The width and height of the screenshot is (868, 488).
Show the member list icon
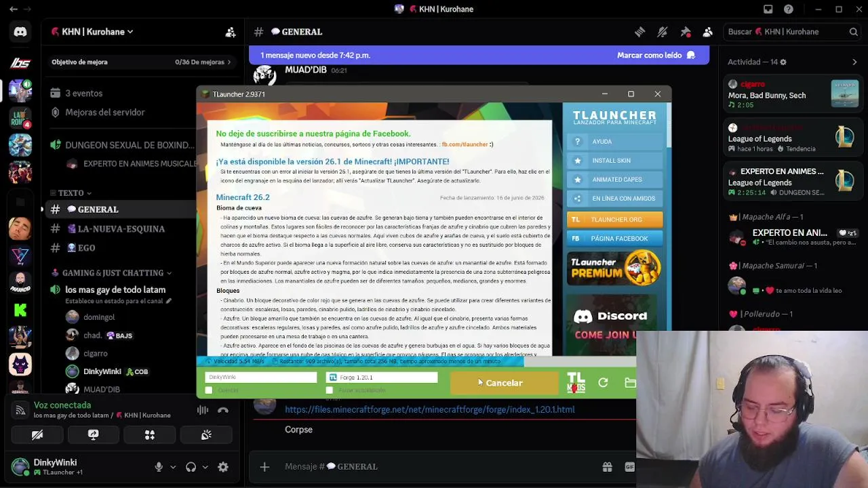tap(708, 32)
